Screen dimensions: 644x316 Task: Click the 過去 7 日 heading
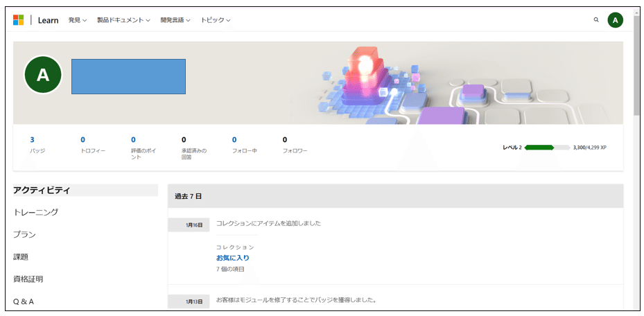(188, 196)
